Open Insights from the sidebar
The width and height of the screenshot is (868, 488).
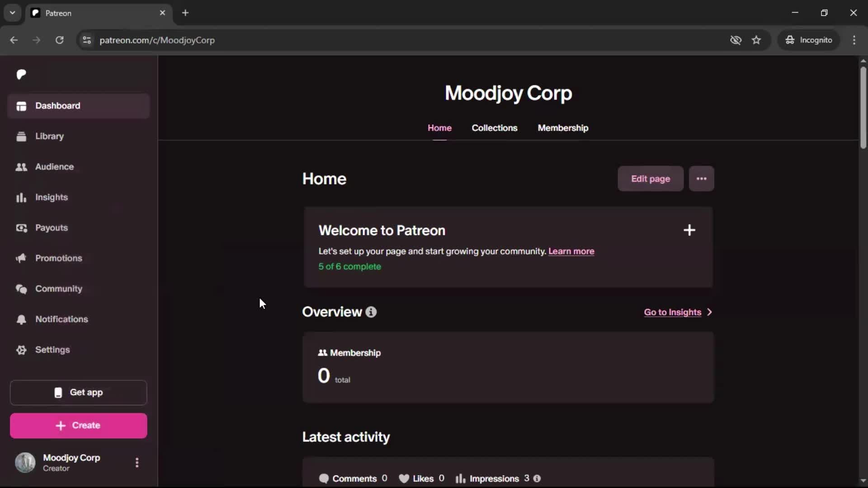pos(79,197)
